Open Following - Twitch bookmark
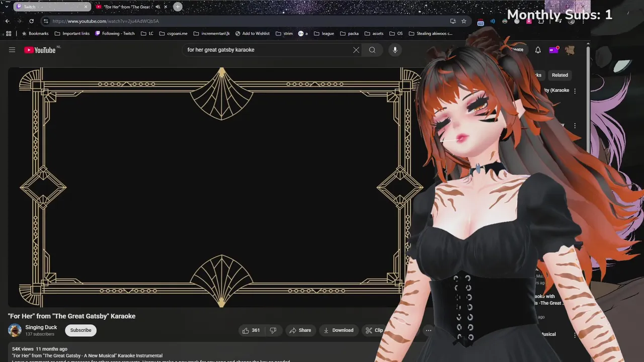 tap(115, 34)
